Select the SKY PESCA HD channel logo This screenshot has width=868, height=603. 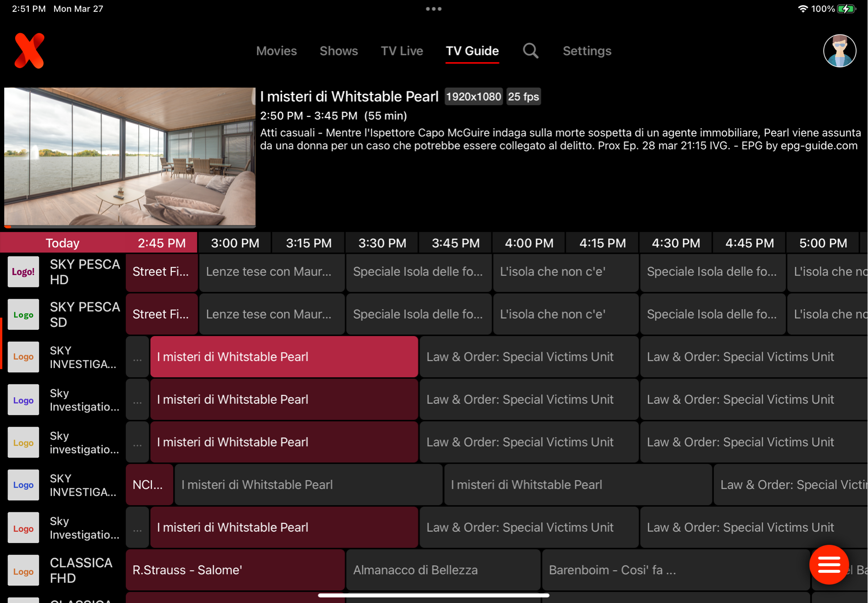[x=23, y=271]
